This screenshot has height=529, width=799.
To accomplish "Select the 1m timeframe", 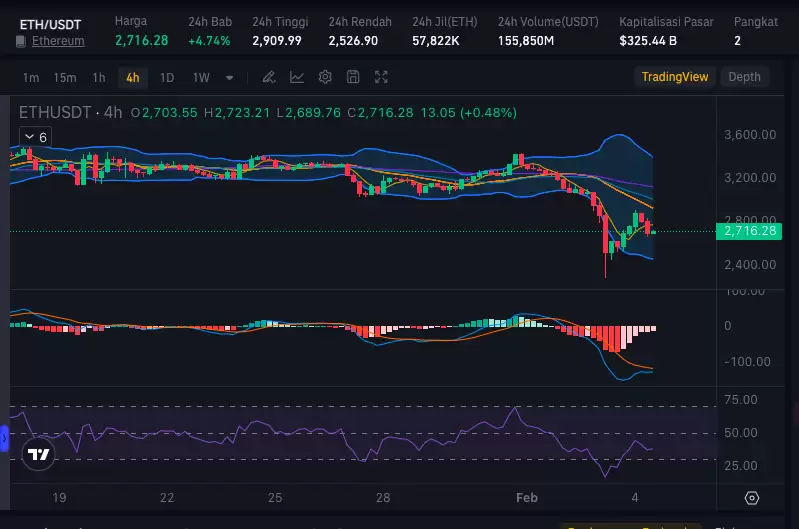I will [31, 77].
